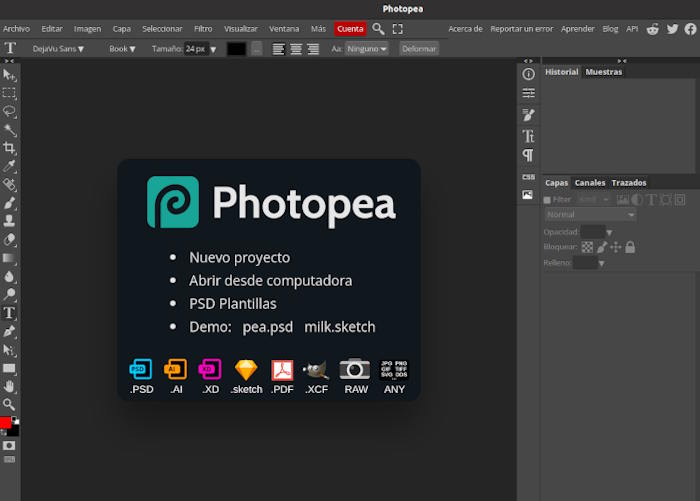Select the Dodge tool
Viewport: 700px width, 501px height.
coord(9,294)
